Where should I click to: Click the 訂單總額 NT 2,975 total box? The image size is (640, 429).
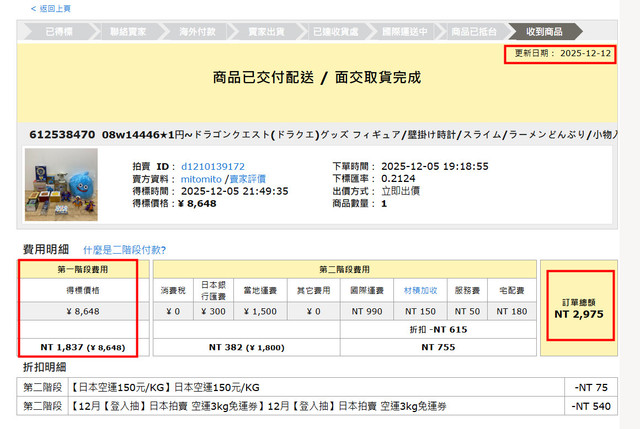(579, 309)
